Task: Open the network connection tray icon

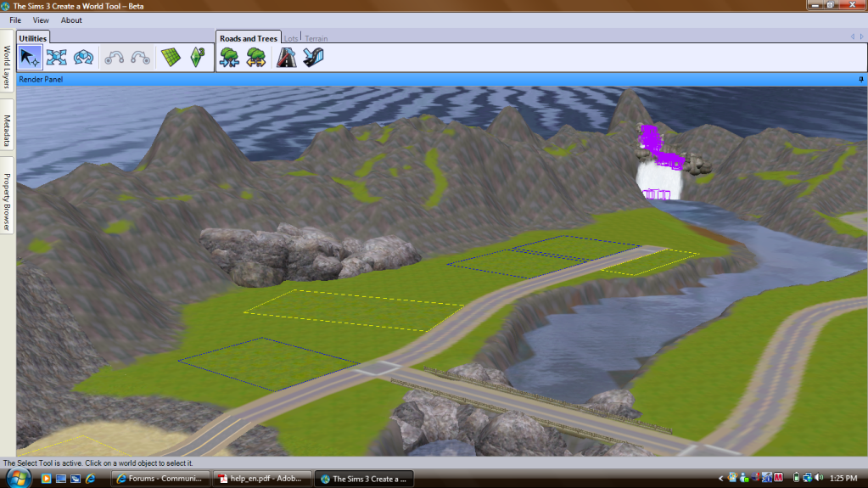Action: 808,478
